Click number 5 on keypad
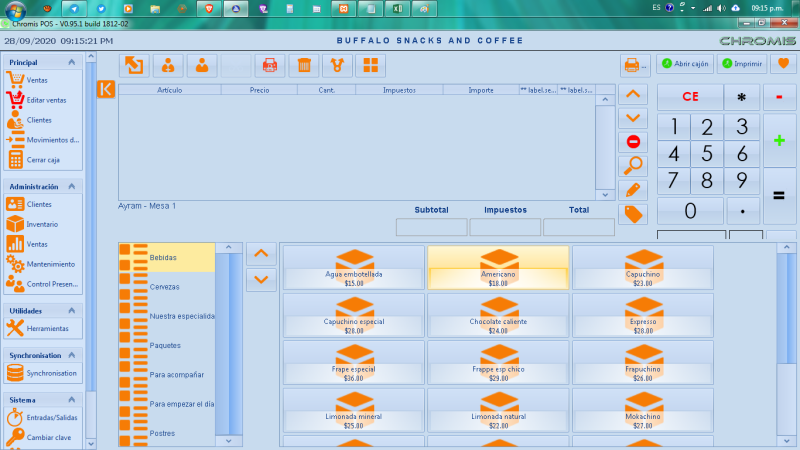Image resolution: width=800 pixels, height=450 pixels. coord(707,154)
